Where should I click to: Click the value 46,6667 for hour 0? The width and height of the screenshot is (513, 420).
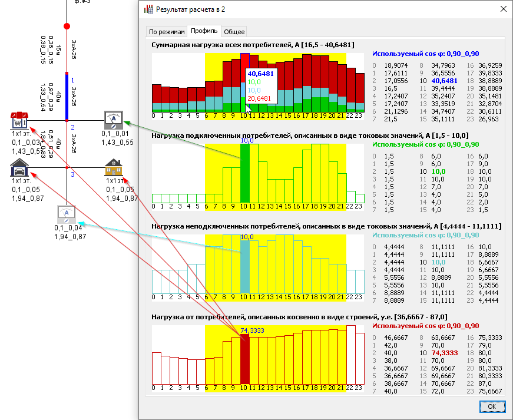(396, 338)
